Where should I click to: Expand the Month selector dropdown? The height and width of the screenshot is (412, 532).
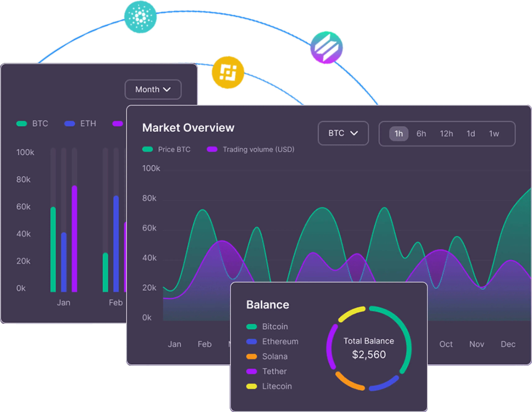[x=153, y=89]
